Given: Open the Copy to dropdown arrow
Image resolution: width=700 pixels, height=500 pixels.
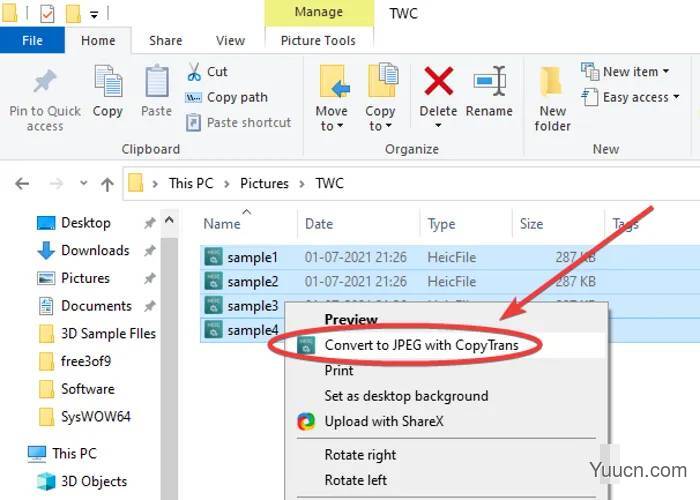Looking at the screenshot, I should click(x=388, y=126).
